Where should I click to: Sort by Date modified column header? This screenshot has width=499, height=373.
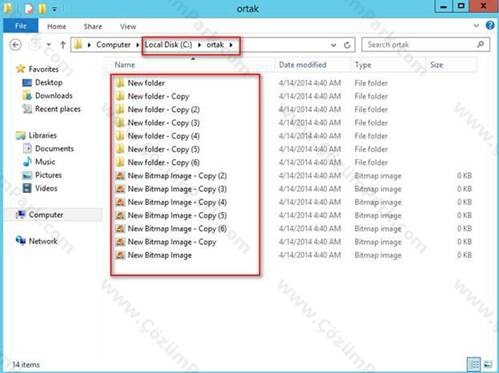(x=313, y=65)
